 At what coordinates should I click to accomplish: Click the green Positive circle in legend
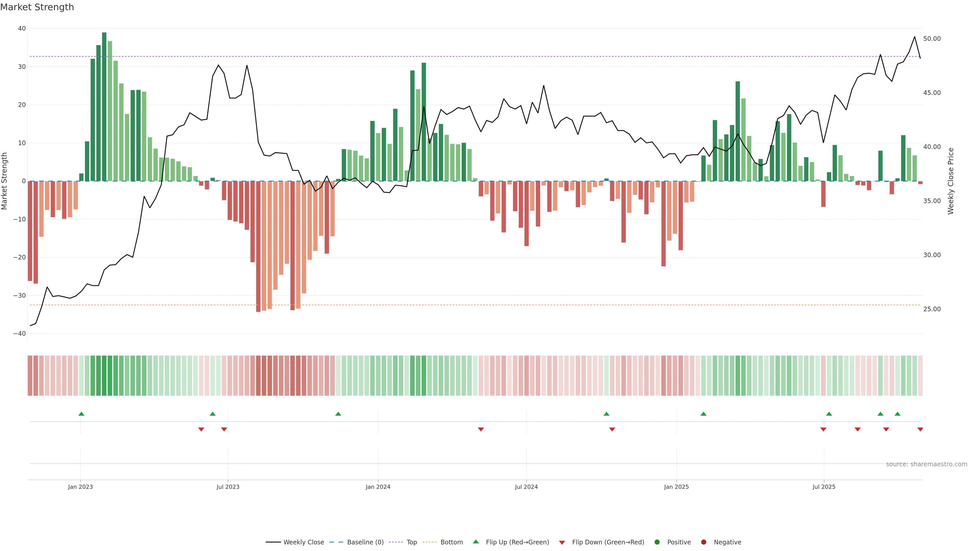[x=657, y=542]
